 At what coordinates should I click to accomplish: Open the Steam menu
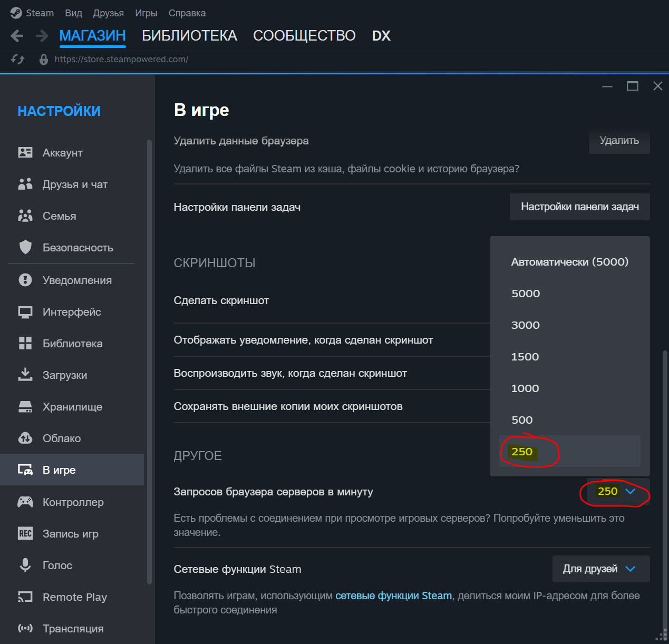(40, 13)
